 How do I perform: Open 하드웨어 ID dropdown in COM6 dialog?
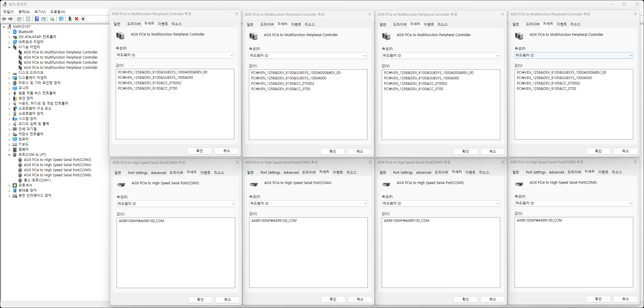pyautogui.click(x=574, y=203)
